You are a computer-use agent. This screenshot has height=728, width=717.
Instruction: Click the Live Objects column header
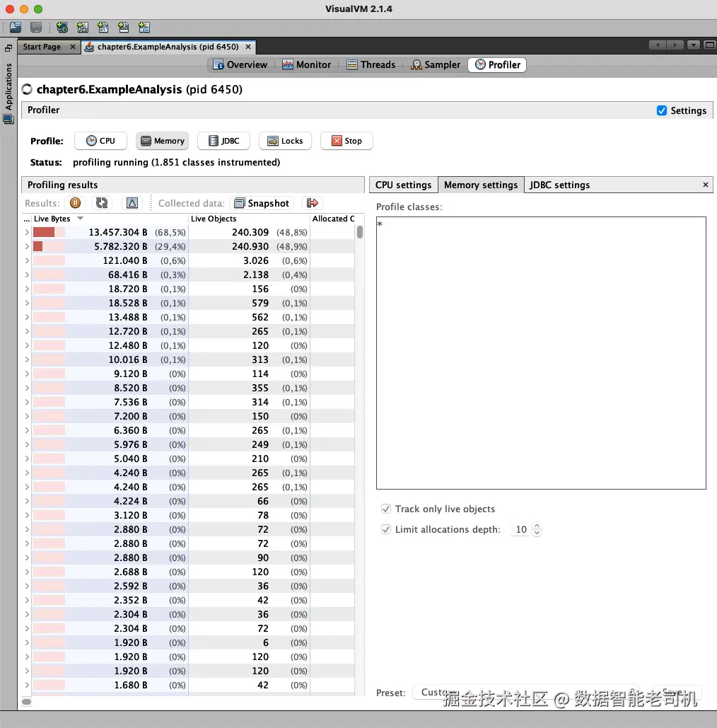tap(249, 218)
